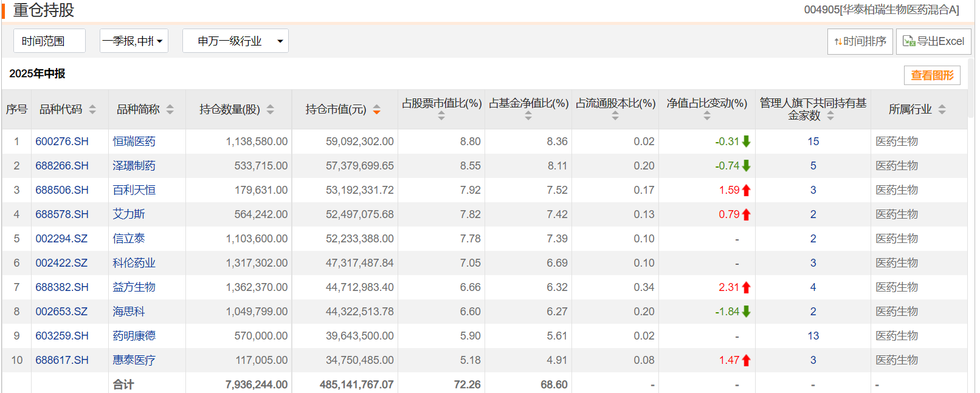980x393 pixels.
Task: Open 信立泰 stock name link
Action: 129,239
